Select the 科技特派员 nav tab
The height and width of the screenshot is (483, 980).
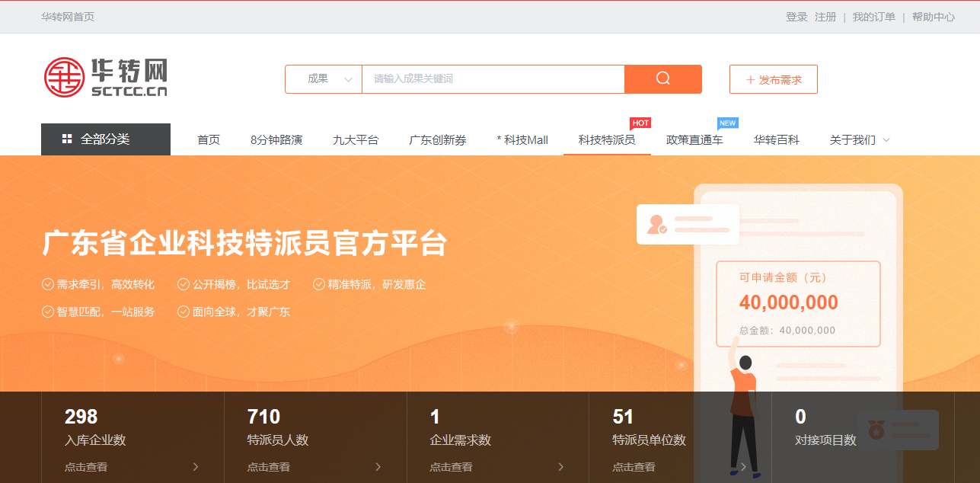tap(607, 140)
